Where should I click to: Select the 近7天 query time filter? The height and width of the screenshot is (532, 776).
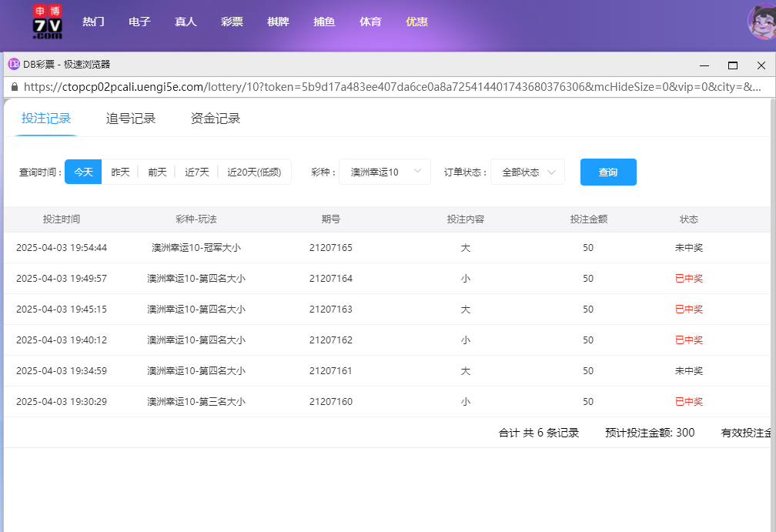pos(196,172)
